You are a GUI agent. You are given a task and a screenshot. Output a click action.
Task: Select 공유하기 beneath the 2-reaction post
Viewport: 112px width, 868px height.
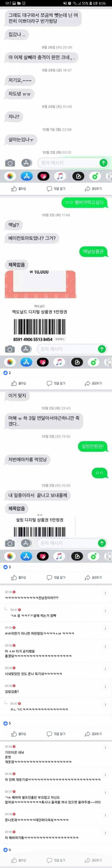click(93, 383)
